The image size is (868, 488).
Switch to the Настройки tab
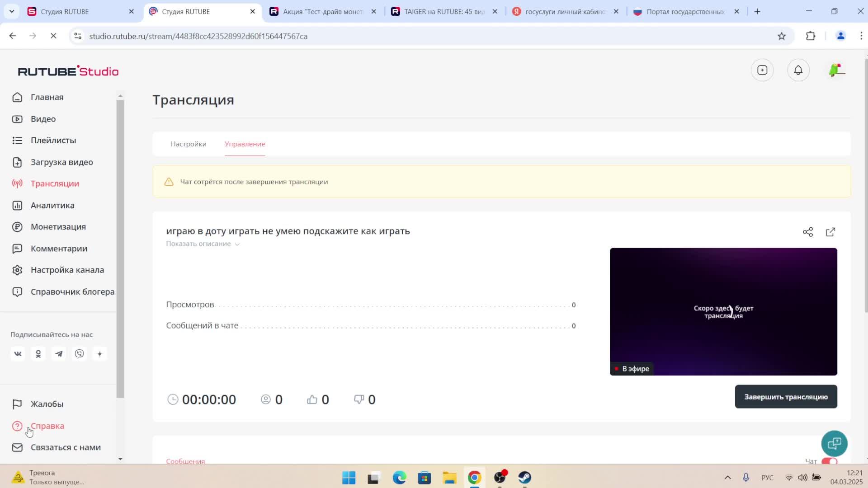pyautogui.click(x=188, y=144)
